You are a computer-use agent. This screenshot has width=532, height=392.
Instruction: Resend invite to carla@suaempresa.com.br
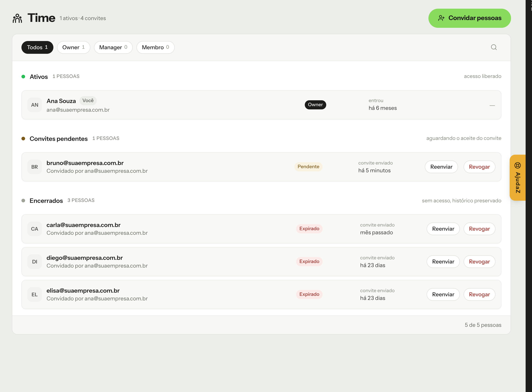443,229
